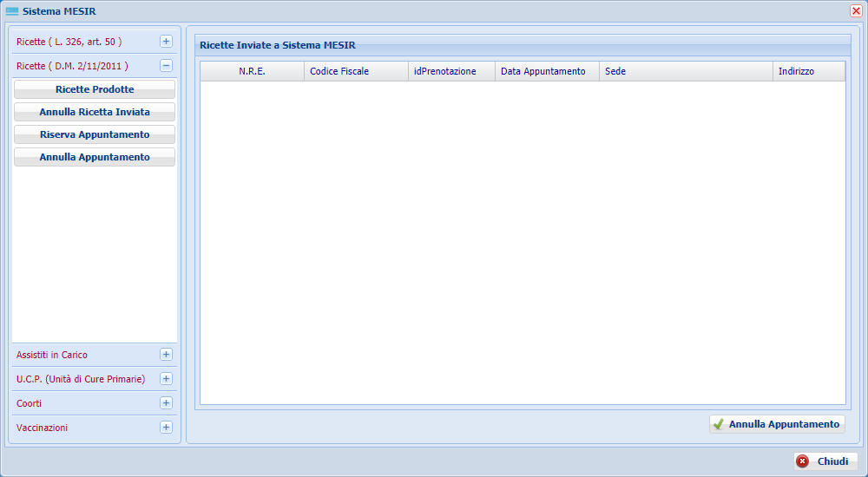This screenshot has width=868, height=477.
Task: Click the Ricette (L. 326, art. 50) section title
Action: [69, 42]
